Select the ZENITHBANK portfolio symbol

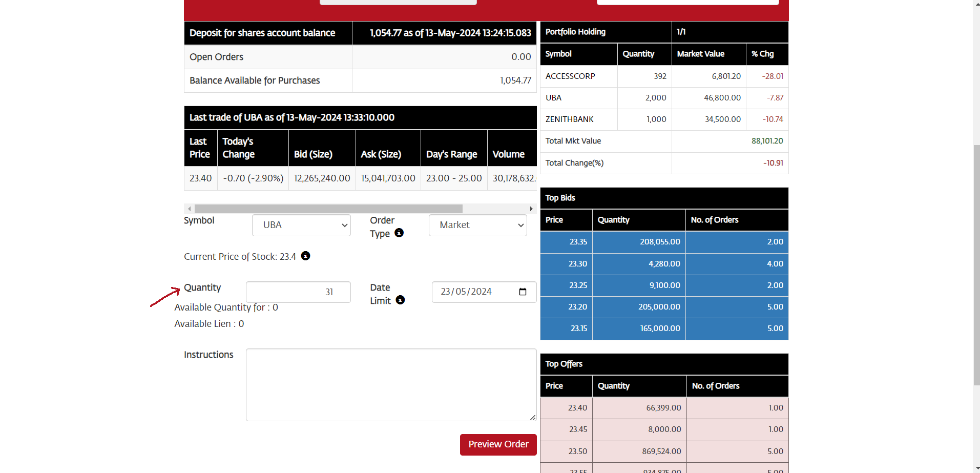point(569,119)
